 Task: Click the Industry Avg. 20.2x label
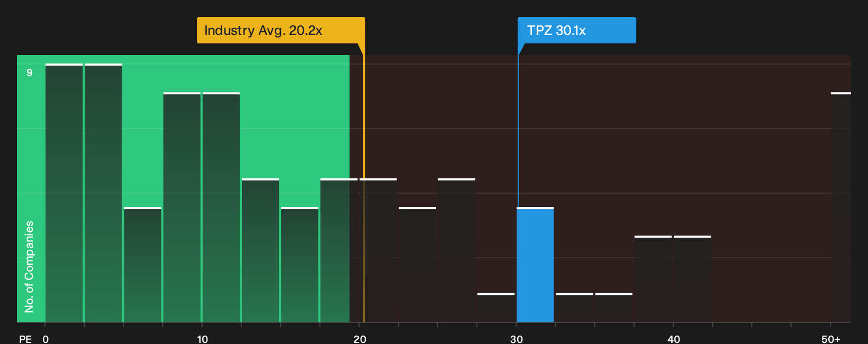(x=281, y=30)
